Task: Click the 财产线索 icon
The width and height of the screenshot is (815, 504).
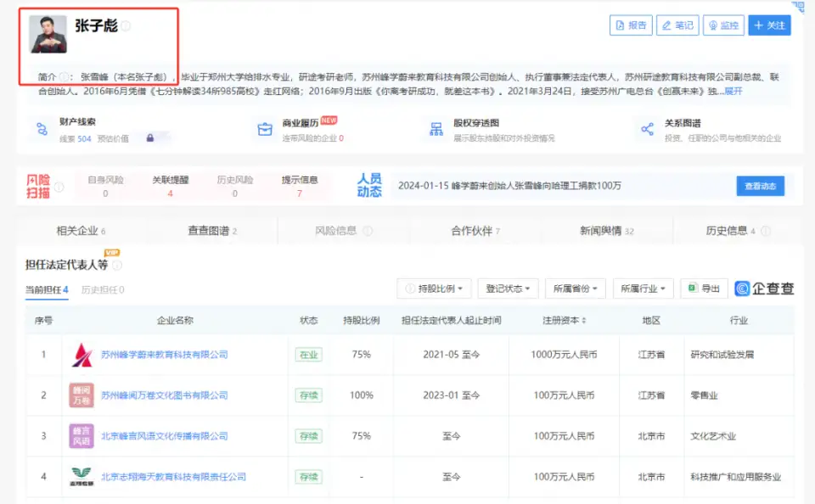Action: coord(42,130)
